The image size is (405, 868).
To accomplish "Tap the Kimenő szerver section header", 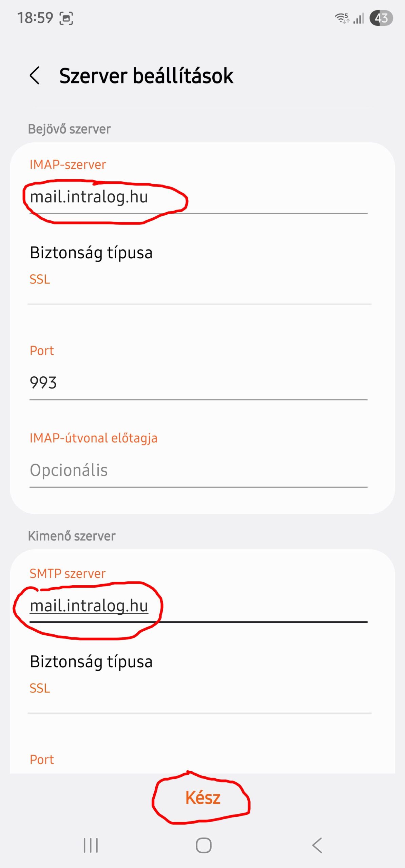I will (72, 536).
